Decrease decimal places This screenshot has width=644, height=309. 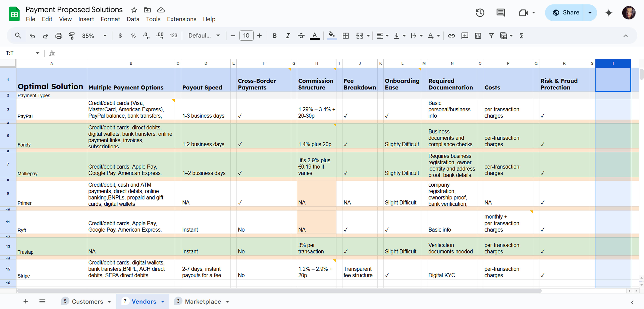pyautogui.click(x=146, y=36)
